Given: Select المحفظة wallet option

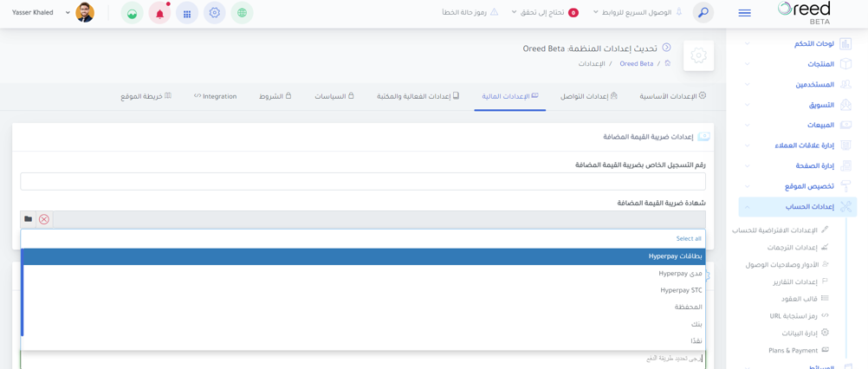Looking at the screenshot, I should [x=363, y=307].
